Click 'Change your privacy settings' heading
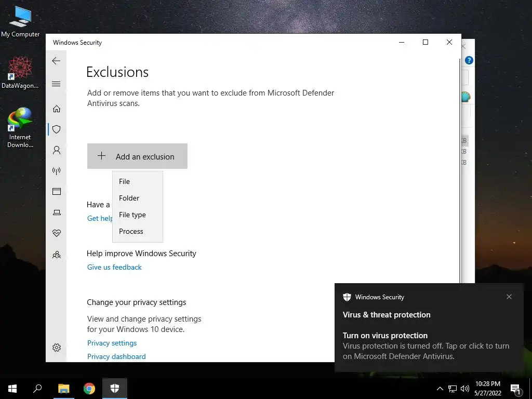532x399 pixels. coord(137,302)
